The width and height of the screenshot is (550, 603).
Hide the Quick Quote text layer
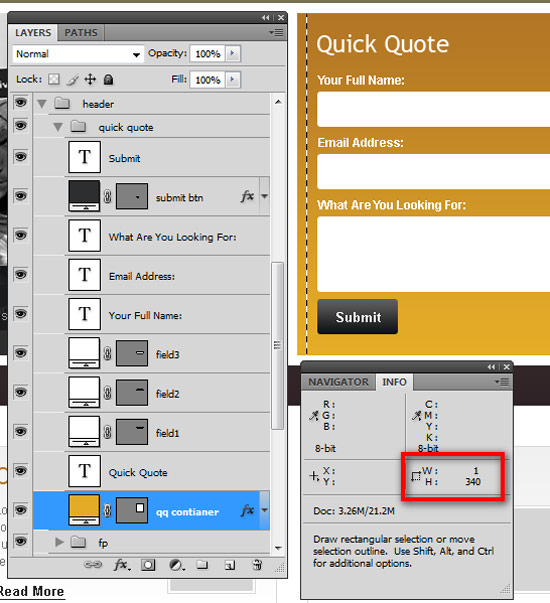click(x=21, y=470)
